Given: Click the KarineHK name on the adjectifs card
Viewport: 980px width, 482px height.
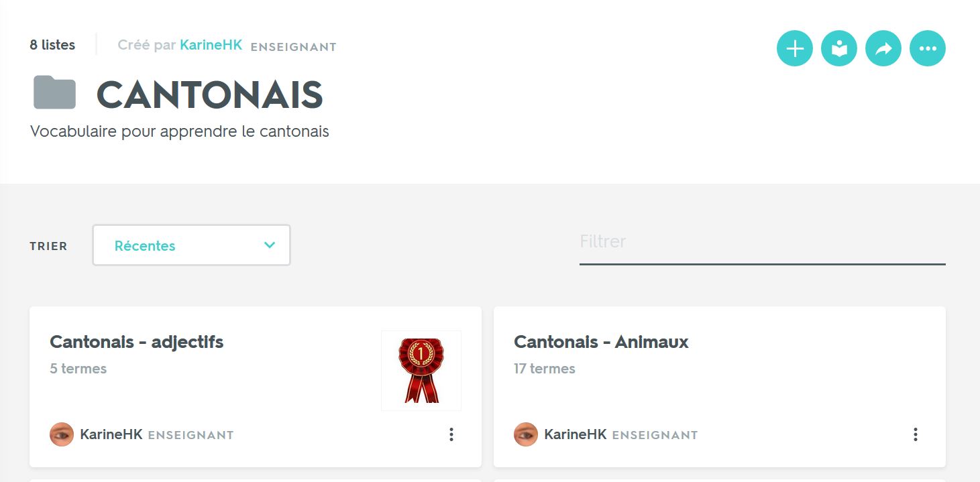Looking at the screenshot, I should coord(111,434).
